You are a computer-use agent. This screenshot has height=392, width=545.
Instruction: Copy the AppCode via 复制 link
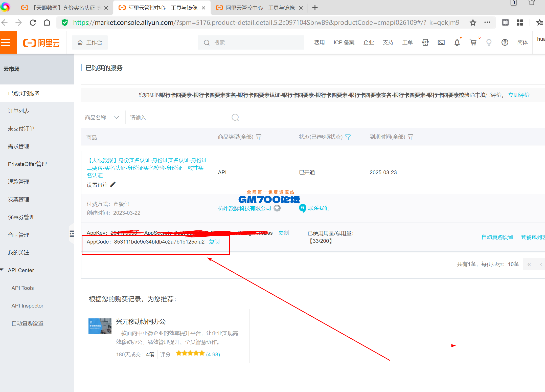pos(214,242)
